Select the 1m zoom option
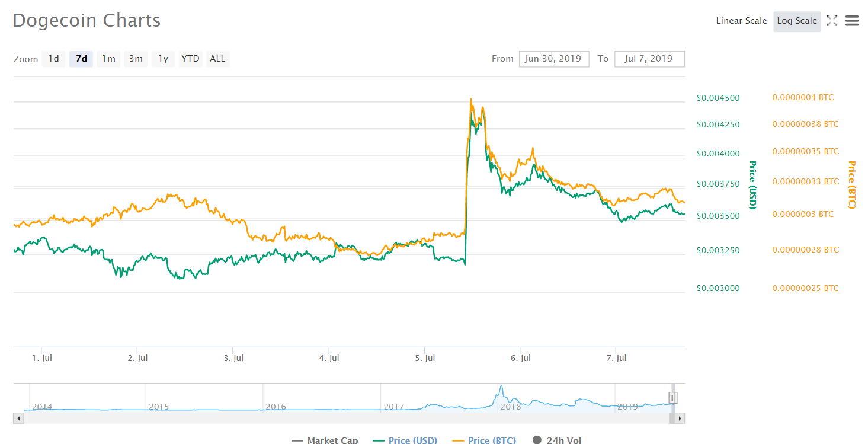 [108, 58]
